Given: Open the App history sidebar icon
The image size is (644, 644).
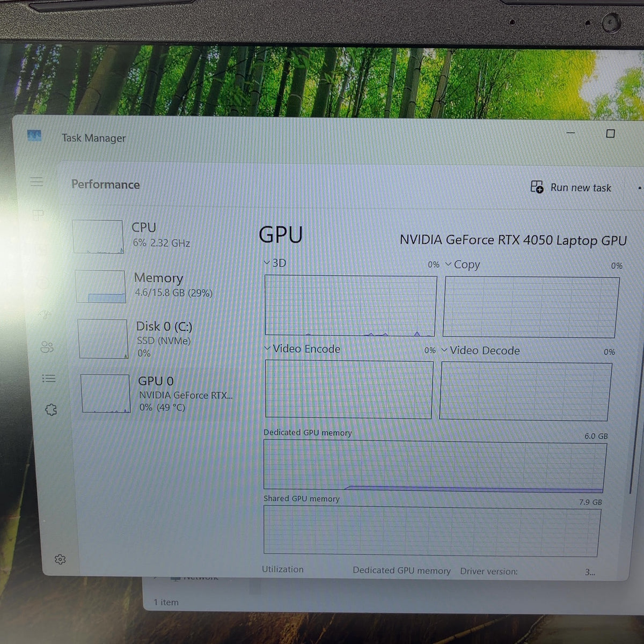Looking at the screenshot, I should (x=42, y=282).
